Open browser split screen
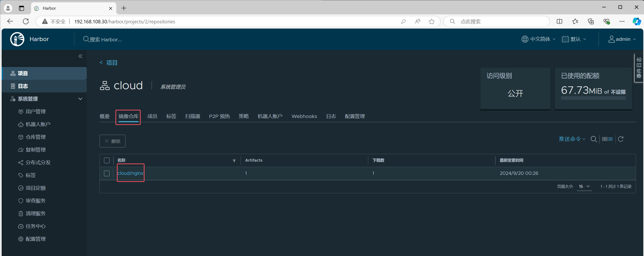The image size is (644, 256). coord(559,22)
